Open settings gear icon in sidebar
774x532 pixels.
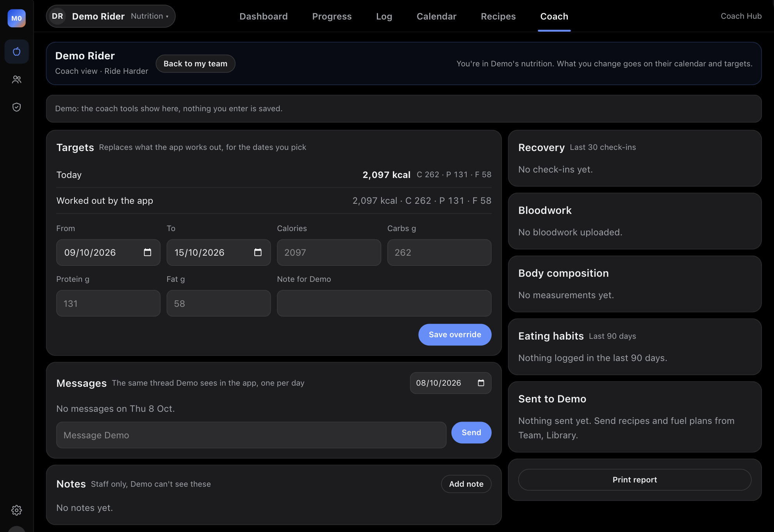click(16, 510)
